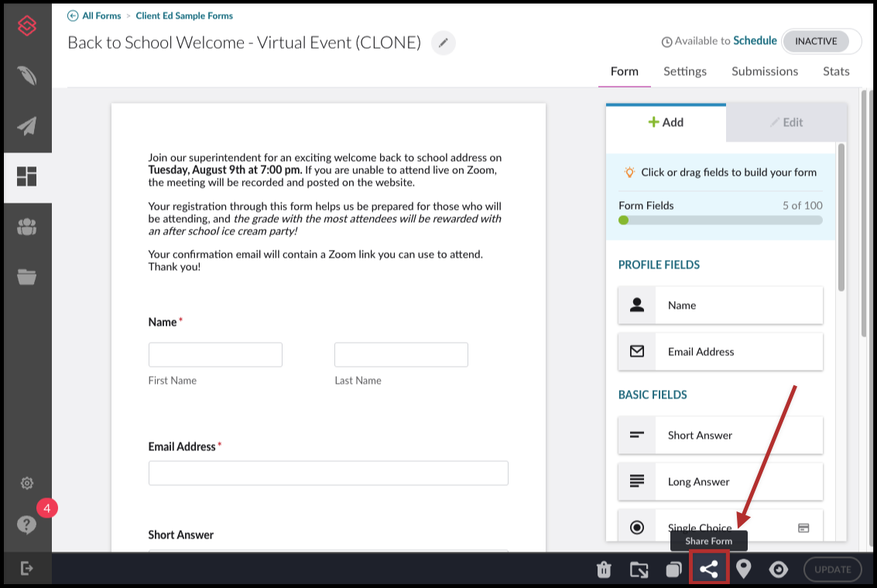Click the 'Available to' clock icon

666,42
